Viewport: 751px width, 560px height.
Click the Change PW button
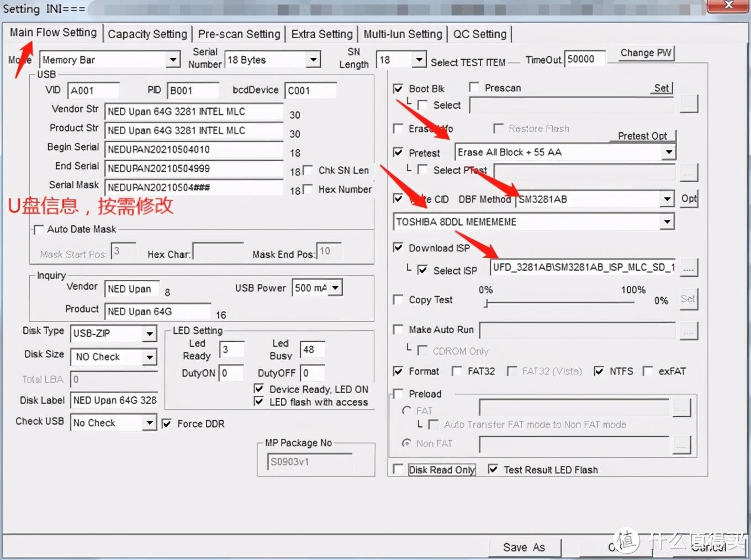click(646, 53)
